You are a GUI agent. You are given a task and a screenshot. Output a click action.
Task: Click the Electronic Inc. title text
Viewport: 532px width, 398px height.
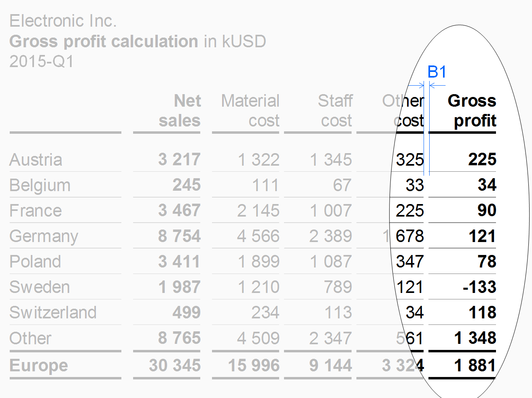(63, 21)
